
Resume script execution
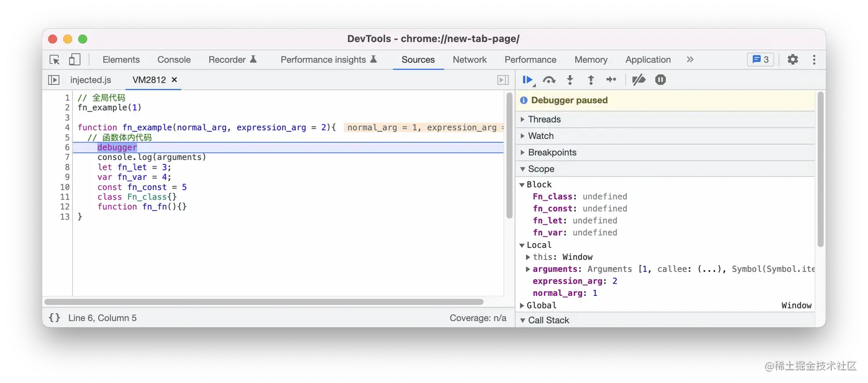pyautogui.click(x=528, y=80)
